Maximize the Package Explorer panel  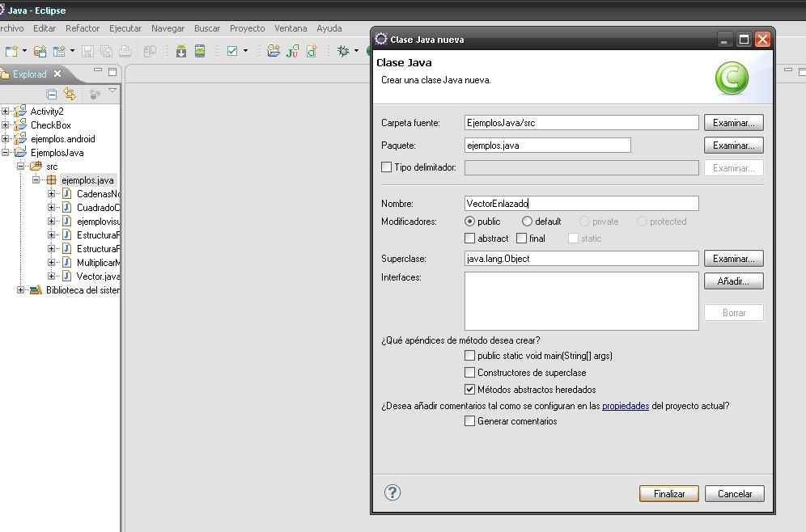tap(112, 72)
